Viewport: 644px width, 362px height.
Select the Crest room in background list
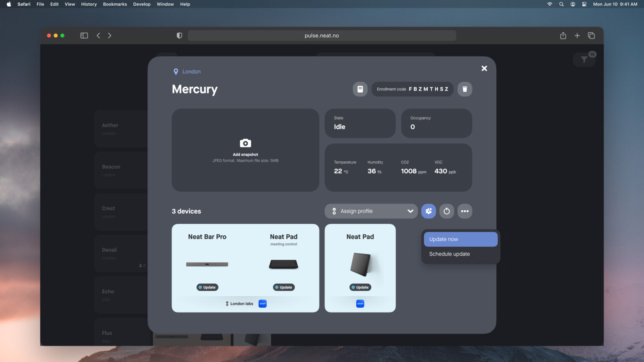click(x=121, y=212)
